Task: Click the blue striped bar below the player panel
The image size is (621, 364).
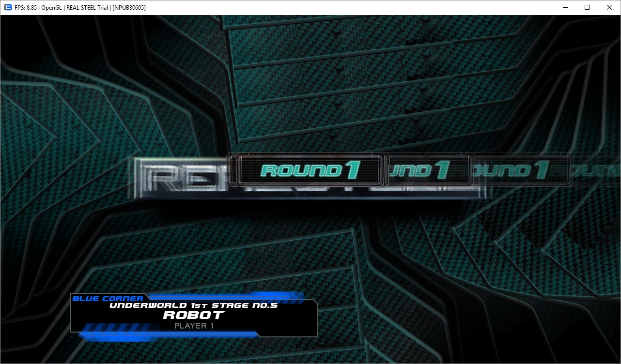Action: (x=167, y=333)
